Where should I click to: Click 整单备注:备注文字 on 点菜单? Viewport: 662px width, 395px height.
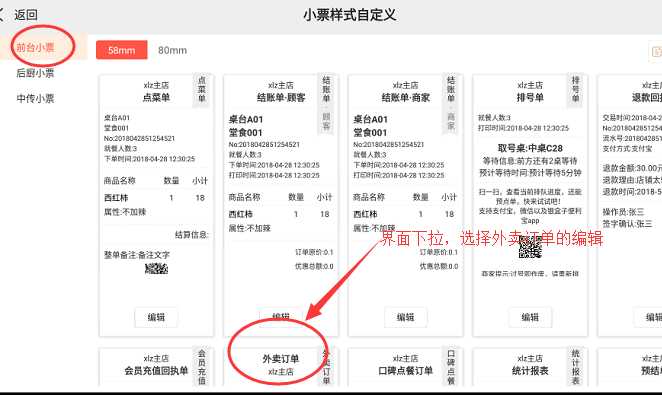point(137,255)
